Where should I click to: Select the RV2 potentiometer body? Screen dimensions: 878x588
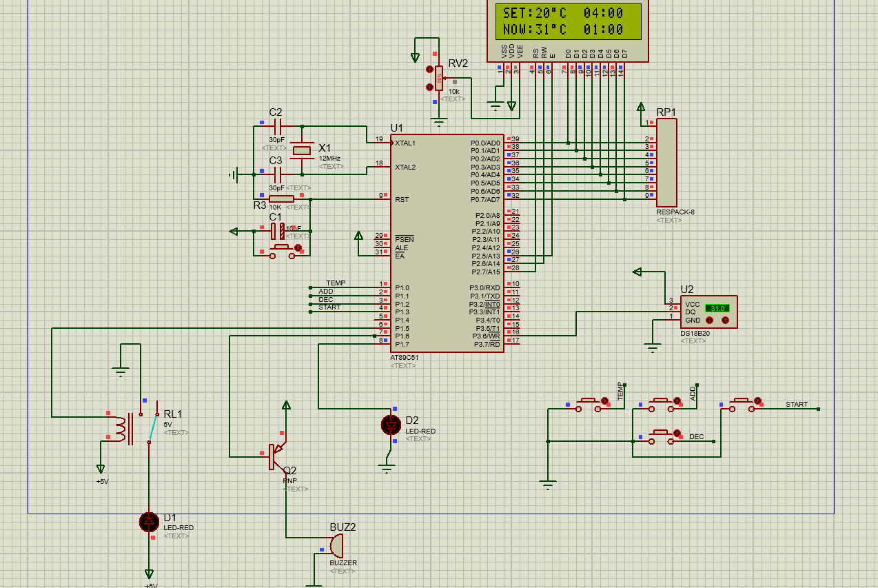coord(439,78)
